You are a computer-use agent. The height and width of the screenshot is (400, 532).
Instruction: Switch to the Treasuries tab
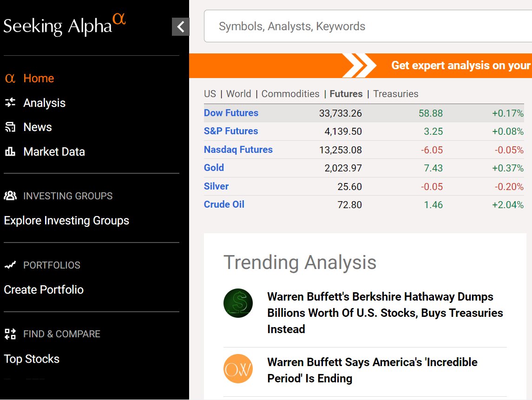coord(396,94)
